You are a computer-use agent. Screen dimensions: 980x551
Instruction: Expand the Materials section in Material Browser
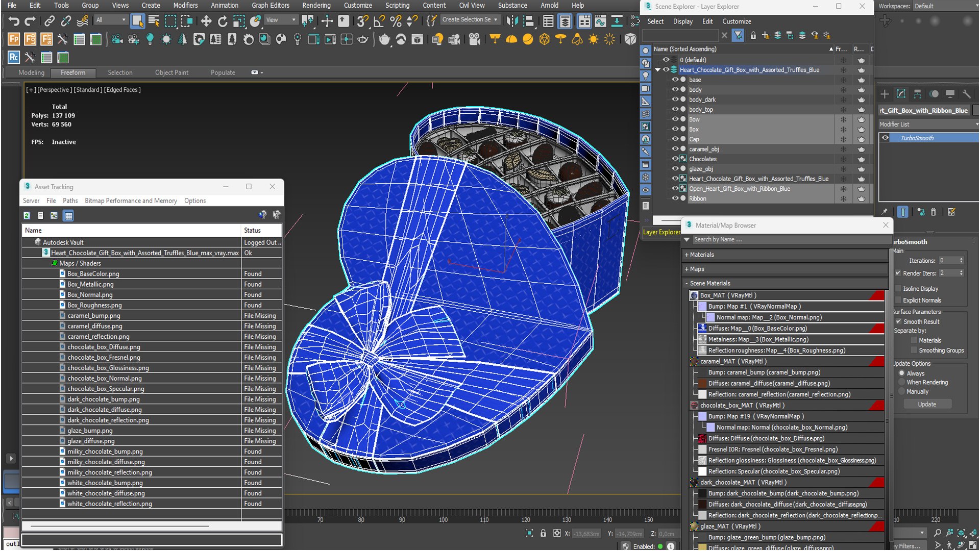coord(786,255)
